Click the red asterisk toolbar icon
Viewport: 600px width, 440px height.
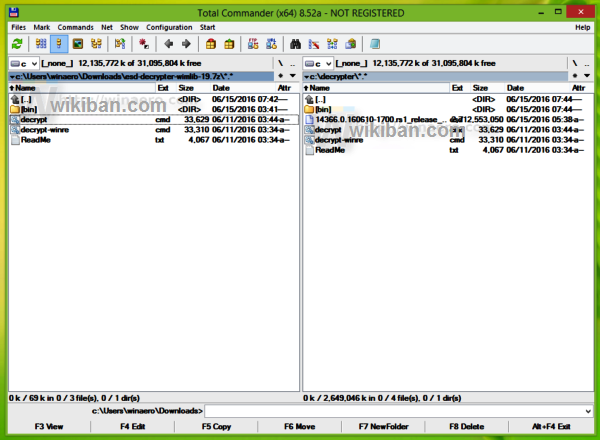click(143, 44)
